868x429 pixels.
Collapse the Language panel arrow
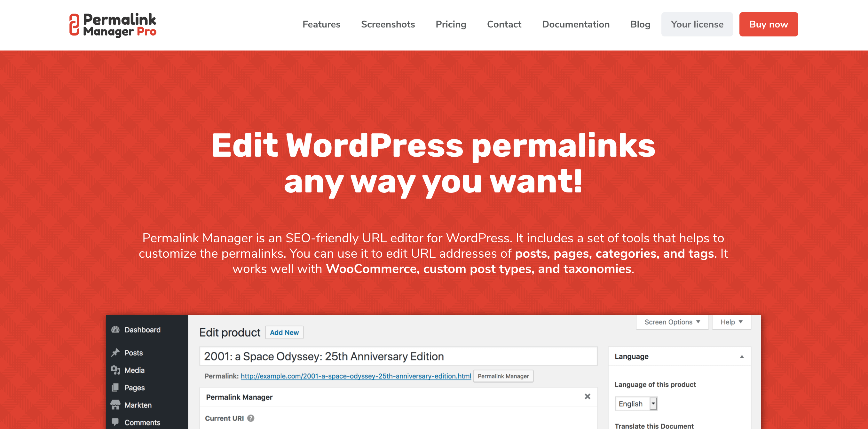click(x=742, y=357)
